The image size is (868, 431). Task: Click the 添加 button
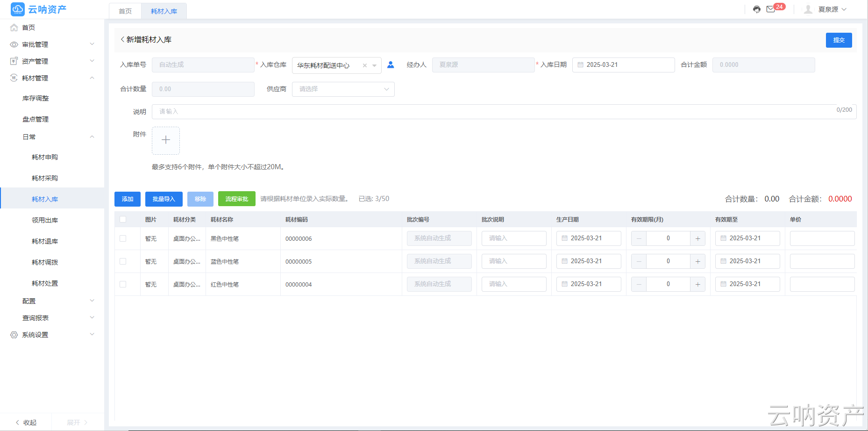[x=128, y=199]
